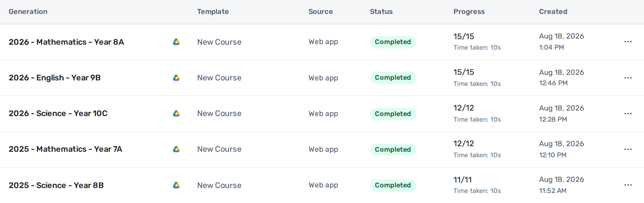Open generation 2026 - English - Year 9B

pos(55,78)
